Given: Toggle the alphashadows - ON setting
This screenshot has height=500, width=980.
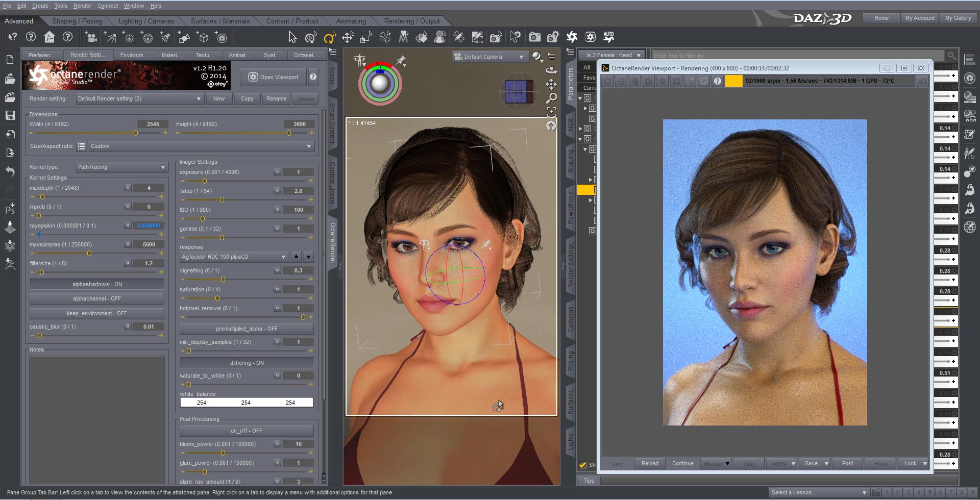Looking at the screenshot, I should click(x=96, y=284).
